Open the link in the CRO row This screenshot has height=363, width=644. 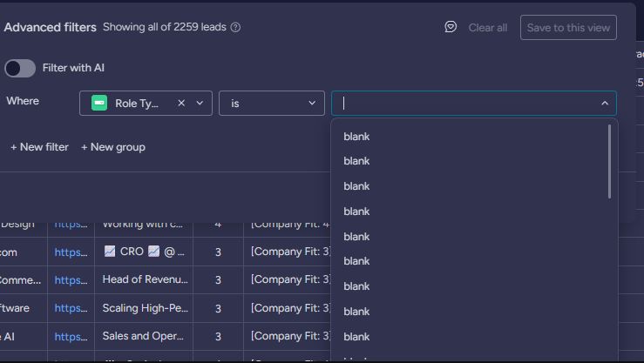pos(71,252)
